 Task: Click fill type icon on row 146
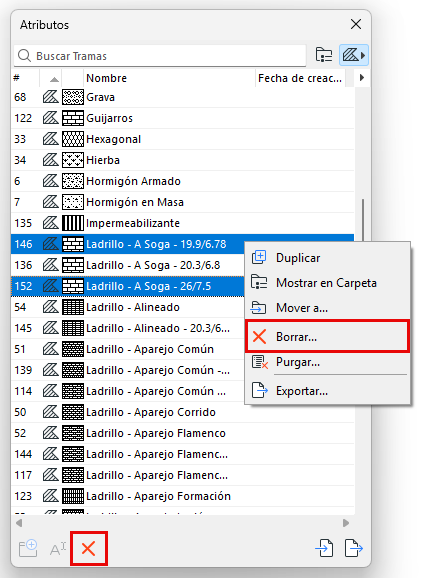tap(50, 244)
